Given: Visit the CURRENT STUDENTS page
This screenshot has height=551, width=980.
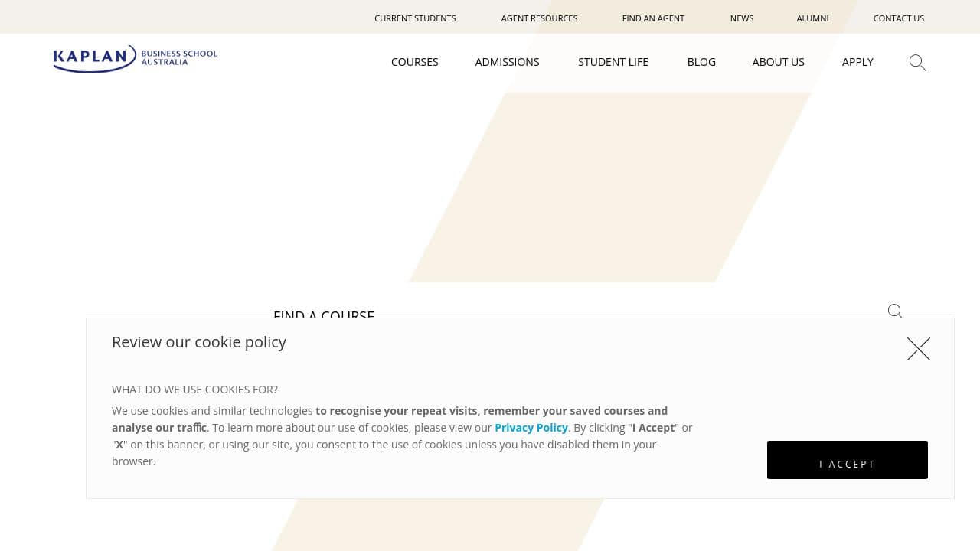Looking at the screenshot, I should (x=415, y=18).
